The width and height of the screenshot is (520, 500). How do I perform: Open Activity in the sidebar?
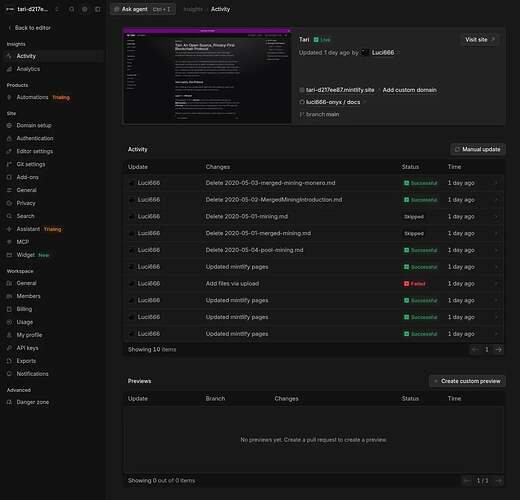(x=53, y=56)
